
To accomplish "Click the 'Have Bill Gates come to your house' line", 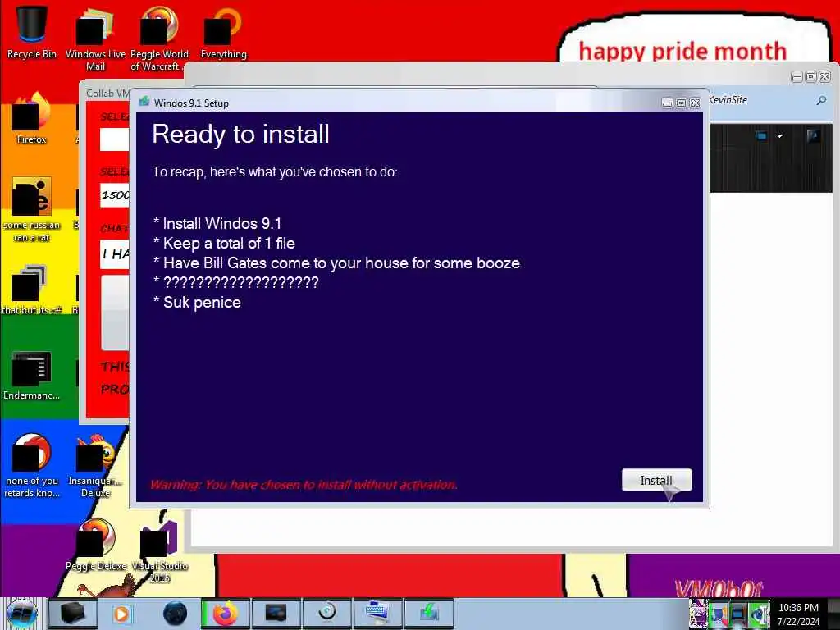I will (336, 263).
